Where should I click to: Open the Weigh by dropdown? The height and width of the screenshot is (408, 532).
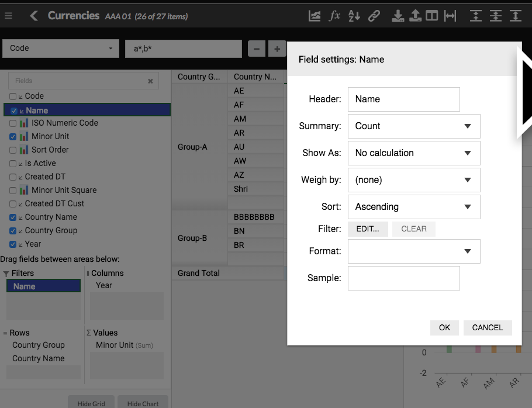tap(414, 180)
